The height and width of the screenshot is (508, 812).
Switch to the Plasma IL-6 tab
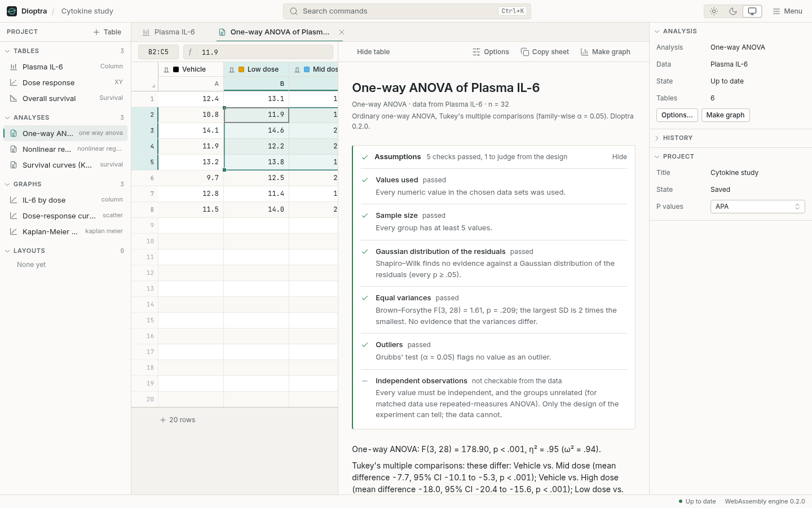point(169,32)
